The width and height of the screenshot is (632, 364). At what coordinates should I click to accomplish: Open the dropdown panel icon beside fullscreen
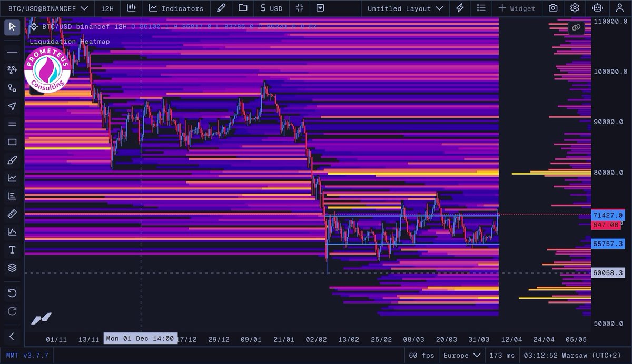coord(320,8)
